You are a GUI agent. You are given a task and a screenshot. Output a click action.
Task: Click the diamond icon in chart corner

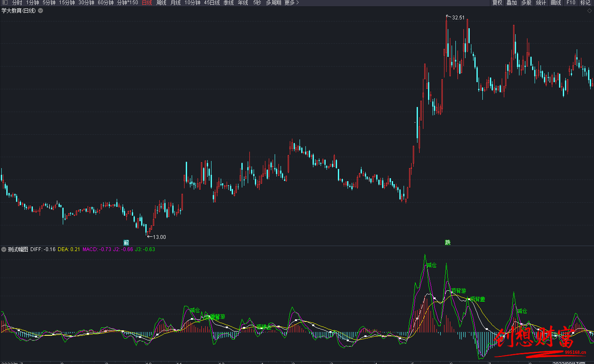[x=589, y=11]
